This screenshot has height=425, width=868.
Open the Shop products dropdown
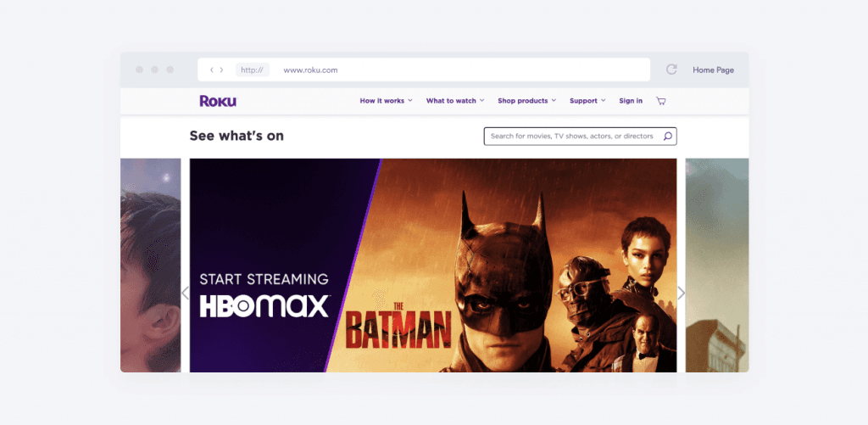(527, 101)
